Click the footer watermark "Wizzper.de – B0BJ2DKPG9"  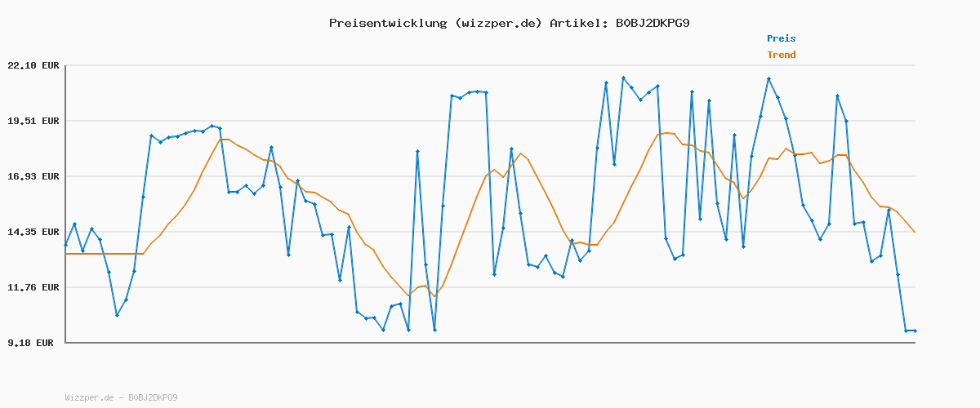coord(121,397)
